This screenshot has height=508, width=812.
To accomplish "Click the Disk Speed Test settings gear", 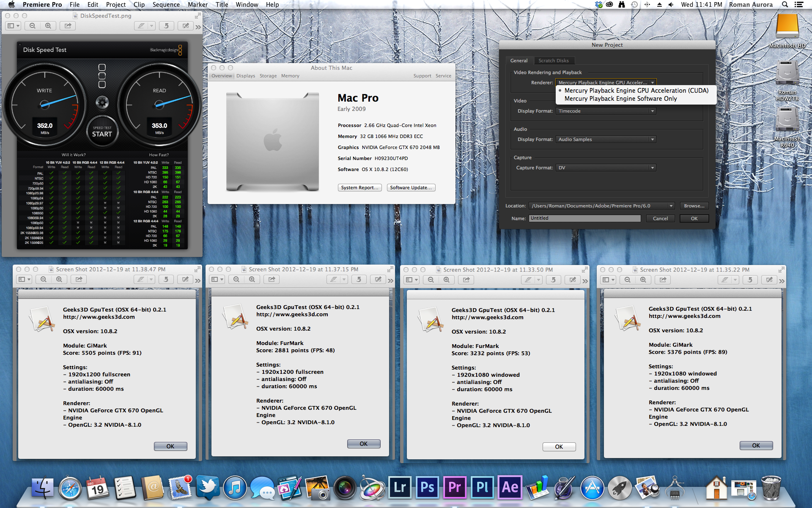I will tap(102, 102).
